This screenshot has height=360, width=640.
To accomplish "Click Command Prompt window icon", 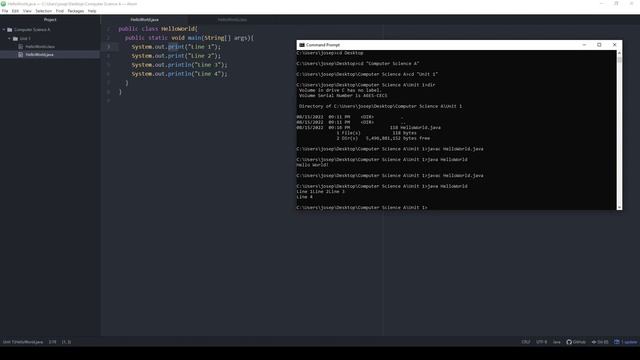I will point(302,45).
